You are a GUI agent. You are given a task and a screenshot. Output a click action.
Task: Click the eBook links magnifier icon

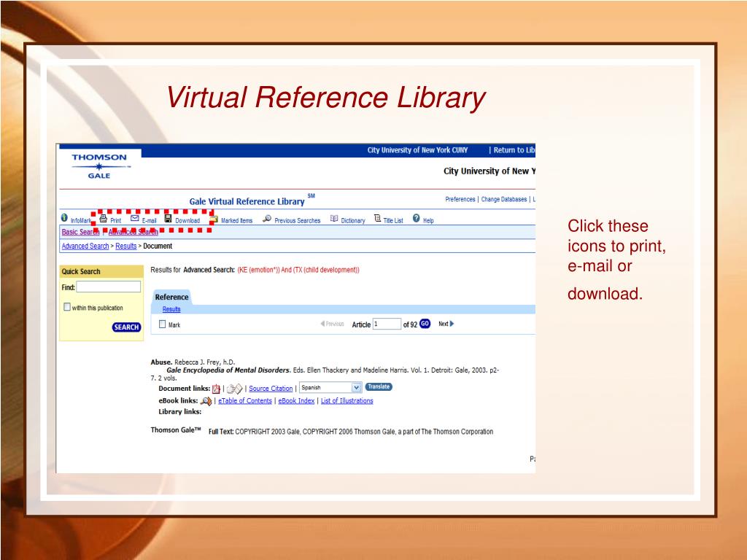[206, 401]
